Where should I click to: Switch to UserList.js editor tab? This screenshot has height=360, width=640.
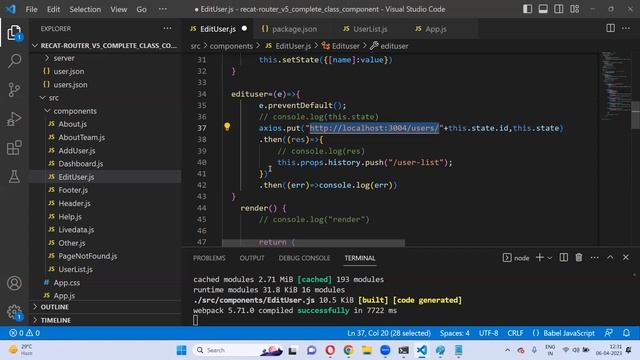[x=365, y=29]
